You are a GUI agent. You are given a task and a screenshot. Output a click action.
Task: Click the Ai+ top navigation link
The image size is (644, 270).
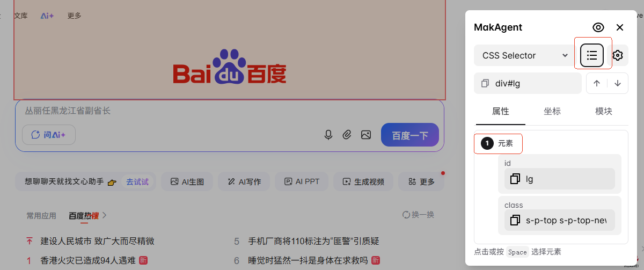(47, 16)
